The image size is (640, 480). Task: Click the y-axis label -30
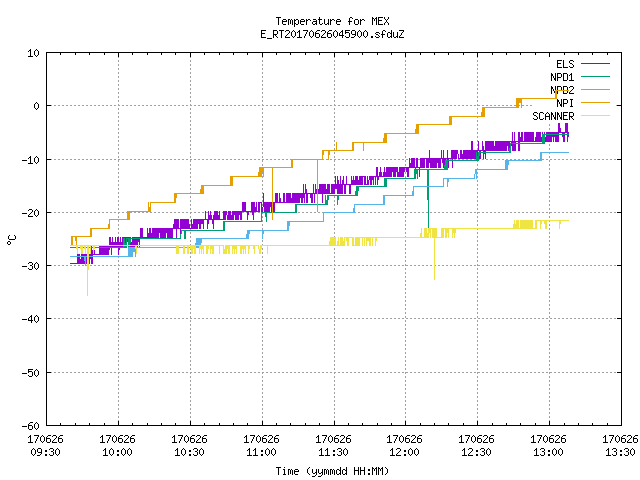pos(31,266)
